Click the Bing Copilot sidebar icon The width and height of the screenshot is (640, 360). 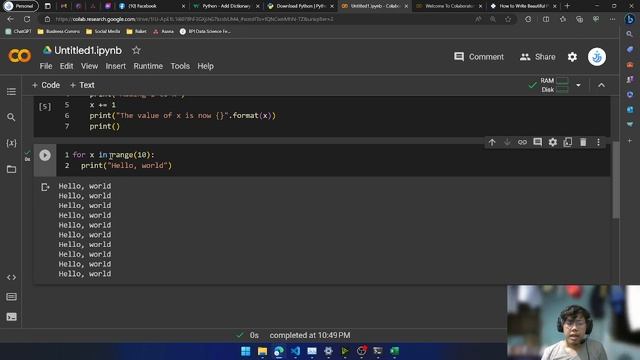[630, 19]
